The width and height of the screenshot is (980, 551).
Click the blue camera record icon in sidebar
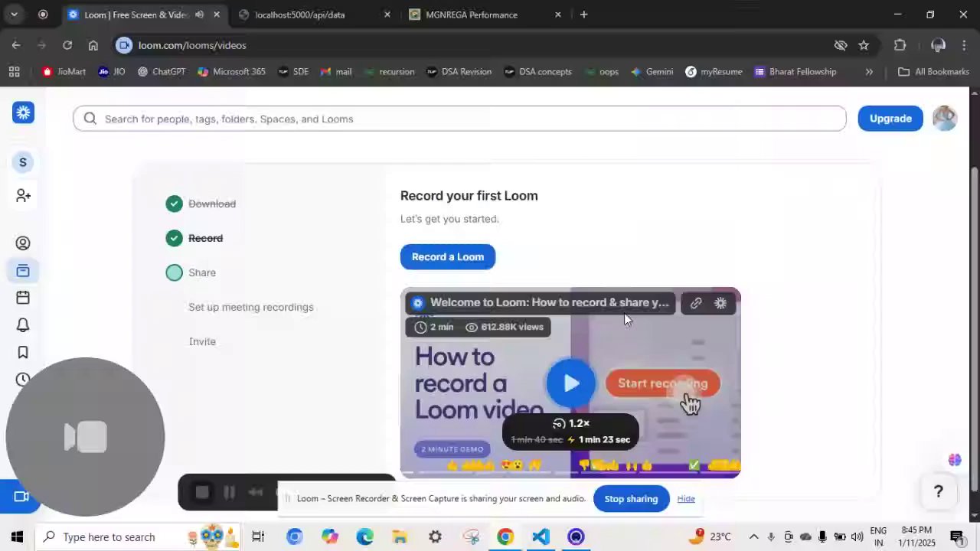pyautogui.click(x=21, y=497)
